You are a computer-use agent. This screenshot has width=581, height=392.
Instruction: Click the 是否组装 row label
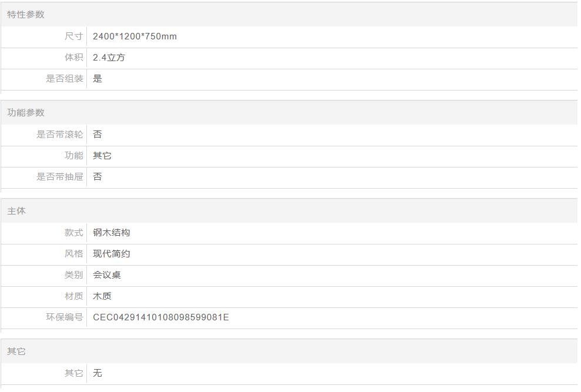coord(65,79)
